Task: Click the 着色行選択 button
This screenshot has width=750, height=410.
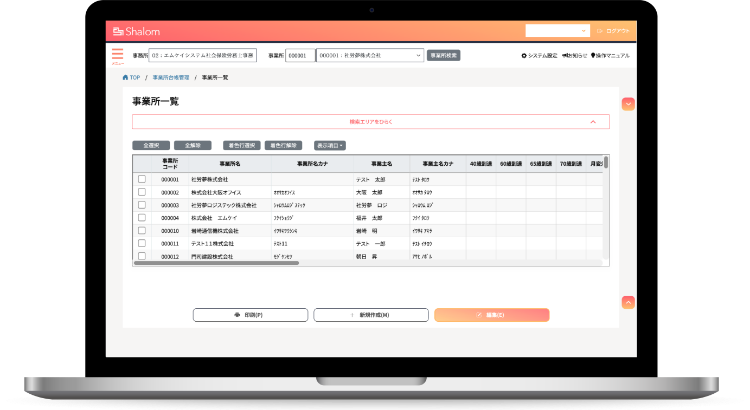Action: tap(242, 145)
